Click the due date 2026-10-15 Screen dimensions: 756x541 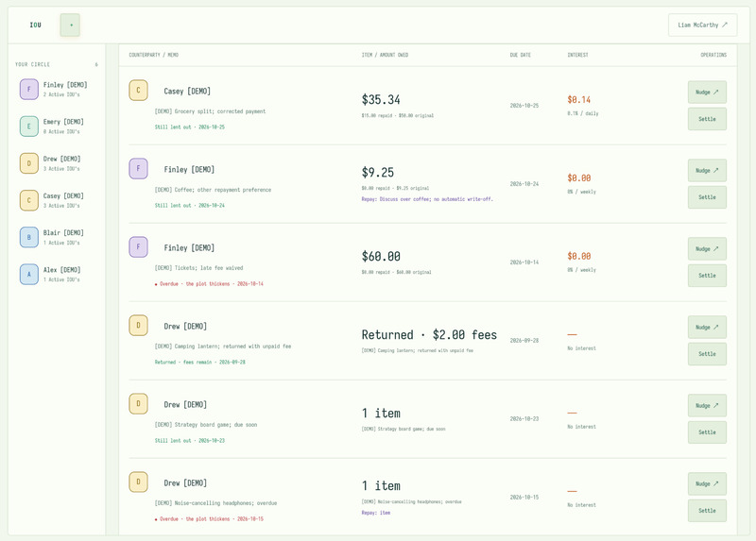point(524,498)
